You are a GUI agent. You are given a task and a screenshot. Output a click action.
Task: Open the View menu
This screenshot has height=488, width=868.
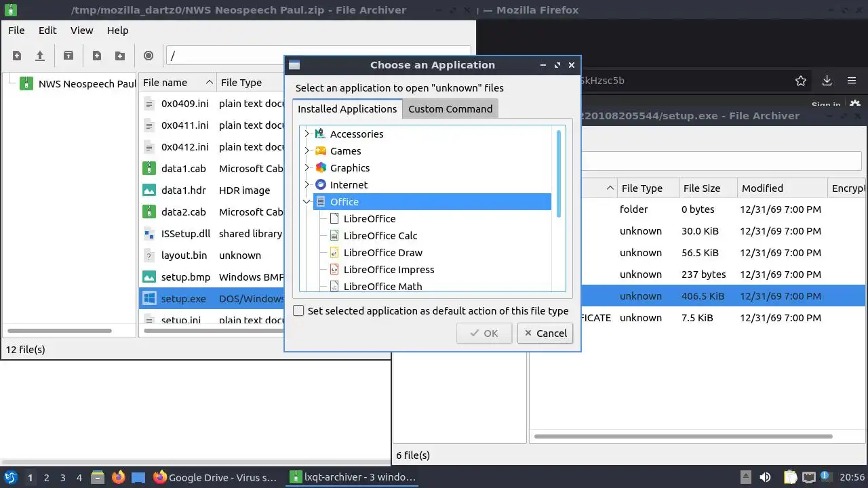[81, 30]
